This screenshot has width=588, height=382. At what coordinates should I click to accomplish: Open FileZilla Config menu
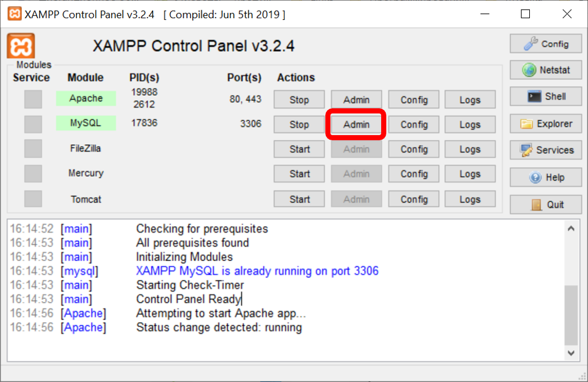(x=414, y=149)
